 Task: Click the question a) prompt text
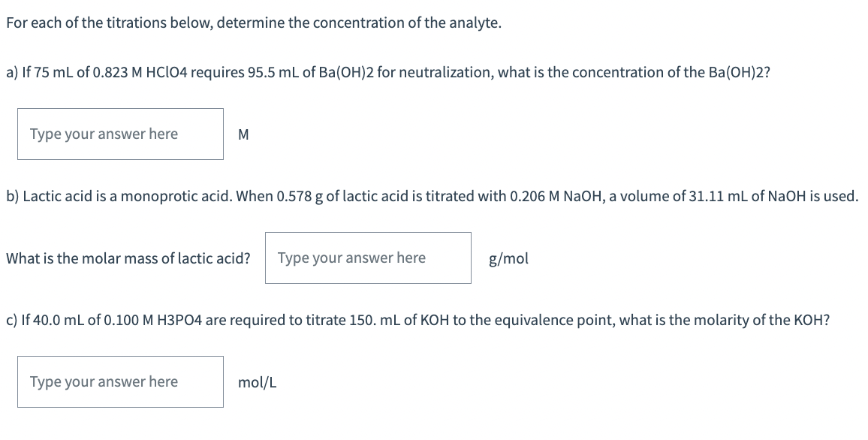pyautogui.click(x=388, y=73)
